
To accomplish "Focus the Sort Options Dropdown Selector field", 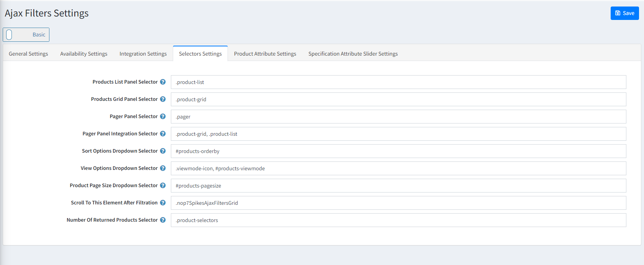I will click(398, 151).
